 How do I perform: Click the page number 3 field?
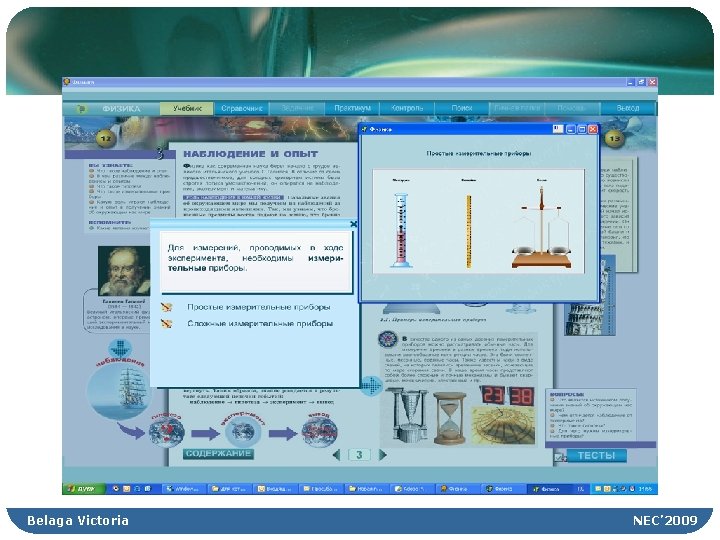[359, 455]
